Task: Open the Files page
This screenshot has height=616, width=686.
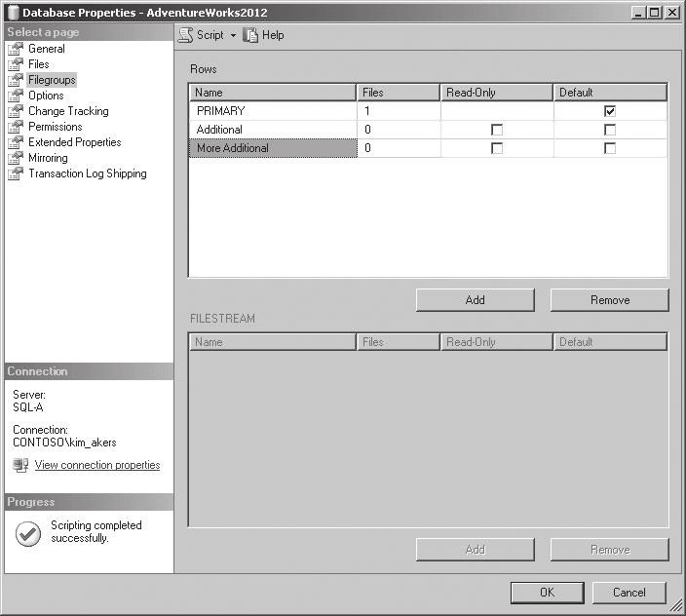Action: click(39, 64)
